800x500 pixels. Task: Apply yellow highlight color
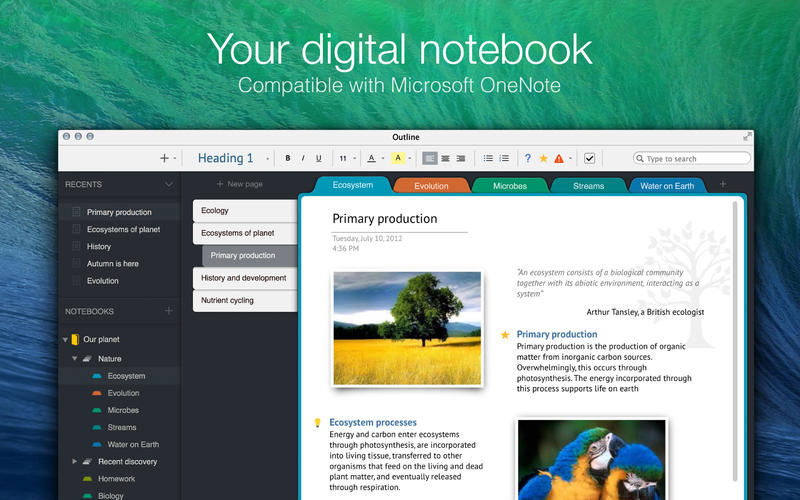[x=398, y=158]
